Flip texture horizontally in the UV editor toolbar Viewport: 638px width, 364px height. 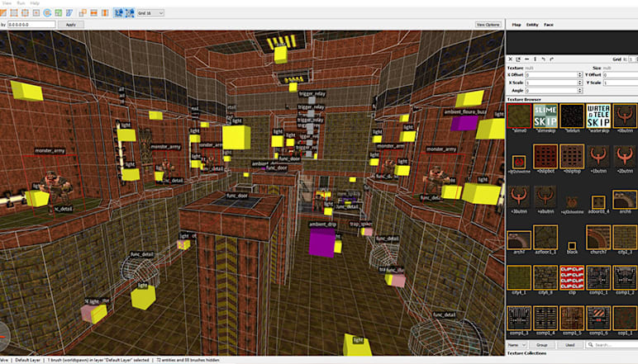click(x=527, y=59)
